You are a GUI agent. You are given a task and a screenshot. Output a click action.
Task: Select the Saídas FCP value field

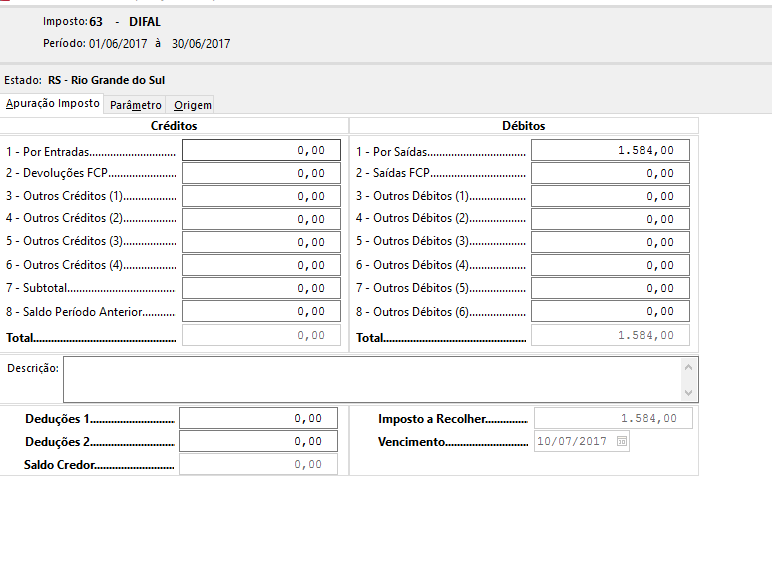coord(611,173)
